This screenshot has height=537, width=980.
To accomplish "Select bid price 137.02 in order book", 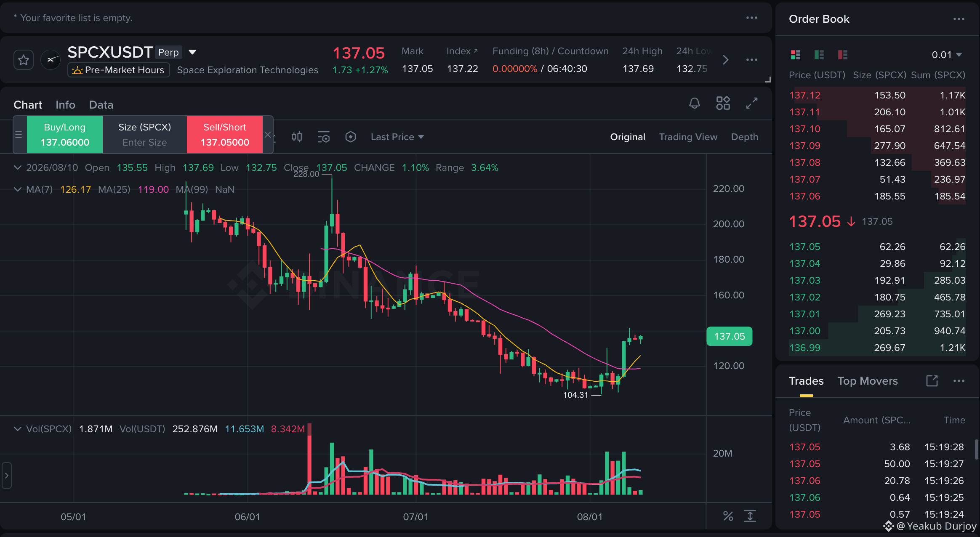I will coord(804,297).
